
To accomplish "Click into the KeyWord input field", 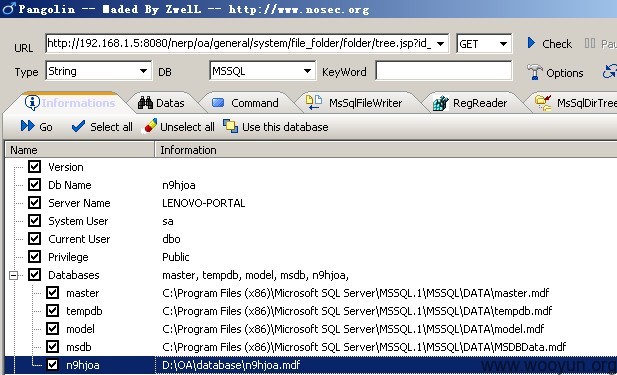I will 444,71.
